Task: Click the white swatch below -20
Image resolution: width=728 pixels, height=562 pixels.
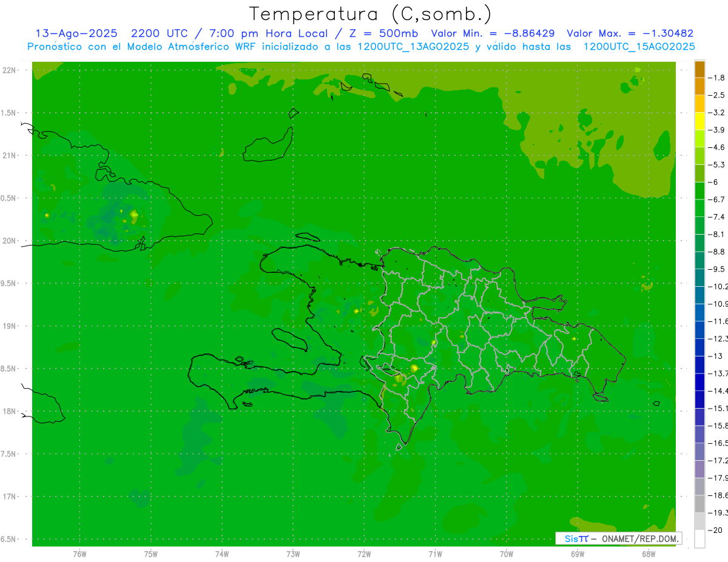Action: click(x=699, y=539)
